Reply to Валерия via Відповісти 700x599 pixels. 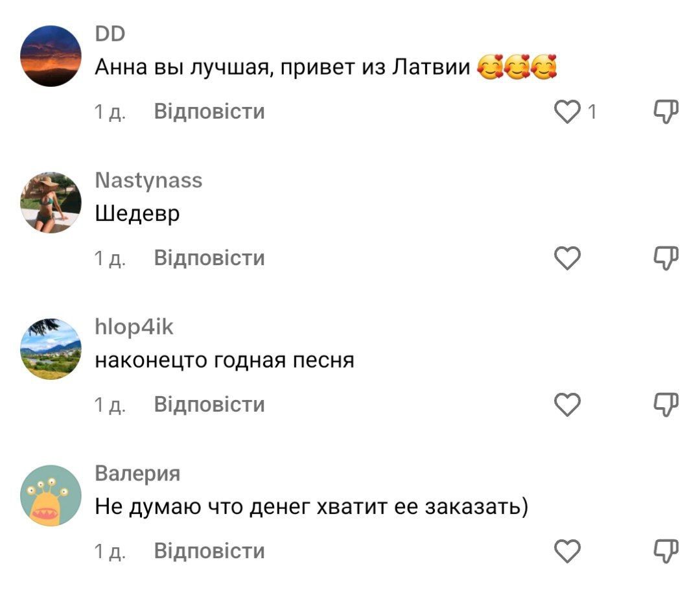[209, 550]
